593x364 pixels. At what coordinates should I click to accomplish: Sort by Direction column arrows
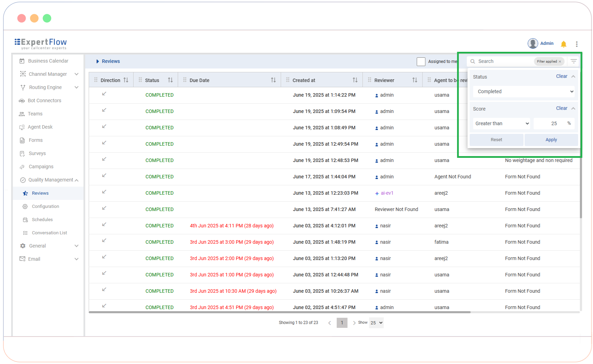coord(126,80)
